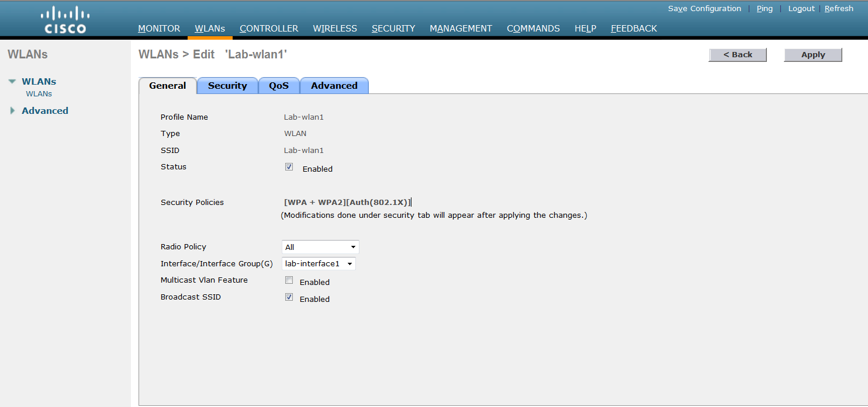Switch to the QoS tab
868x407 pixels.
click(x=279, y=85)
